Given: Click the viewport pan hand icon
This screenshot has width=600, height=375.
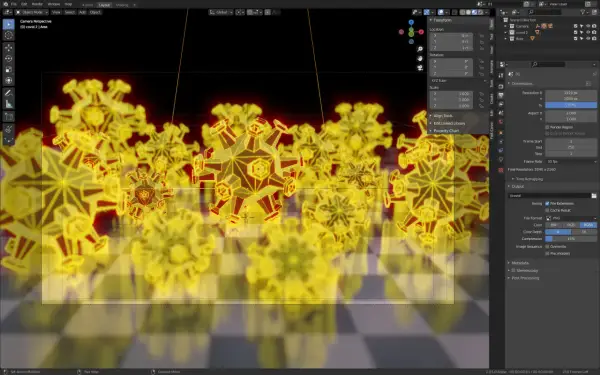Looking at the screenshot, I should (420, 59).
